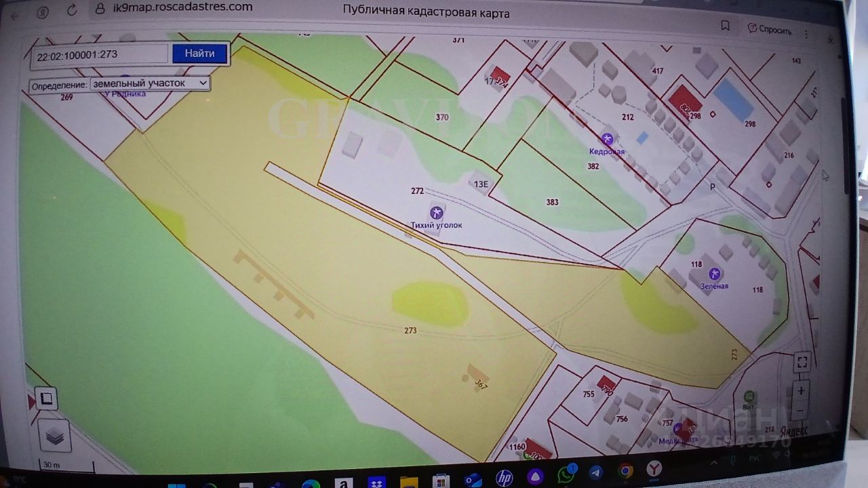Click parcel label 370 on the map
This screenshot has height=488, width=868.
click(x=442, y=117)
